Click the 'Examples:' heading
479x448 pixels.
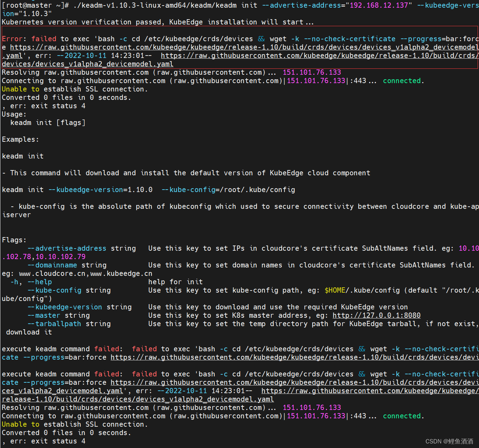21,139
